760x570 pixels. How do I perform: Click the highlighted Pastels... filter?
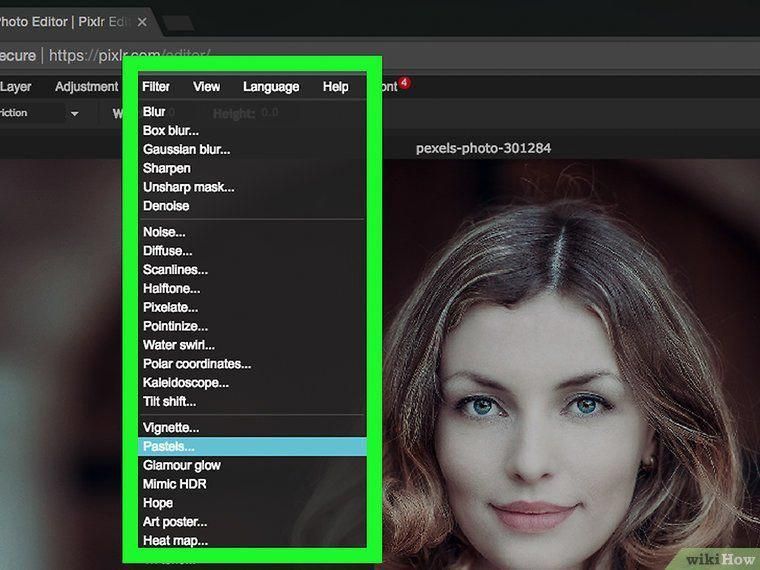pos(252,446)
